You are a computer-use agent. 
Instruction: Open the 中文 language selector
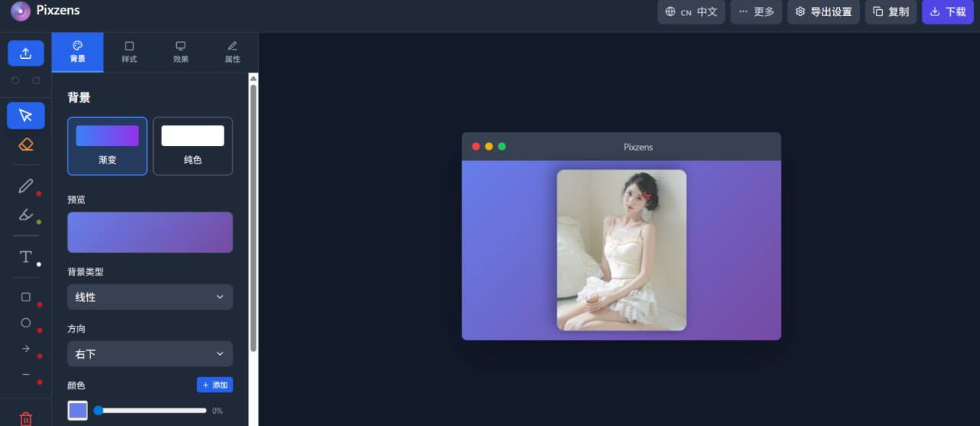pyautogui.click(x=691, y=11)
